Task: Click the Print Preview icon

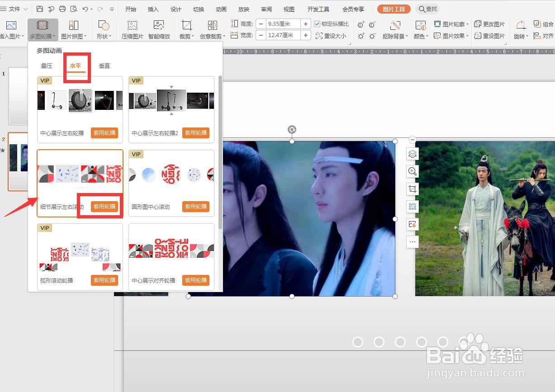Action: pyautogui.click(x=73, y=9)
